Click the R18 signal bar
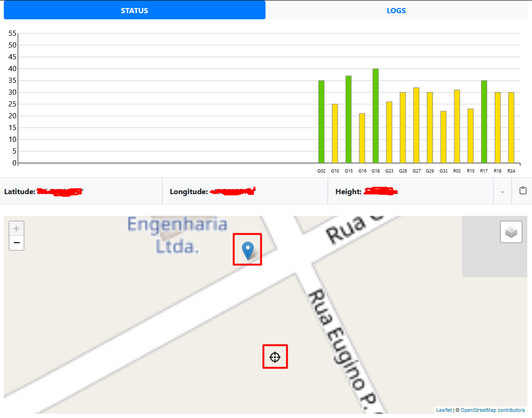 pos(498,128)
